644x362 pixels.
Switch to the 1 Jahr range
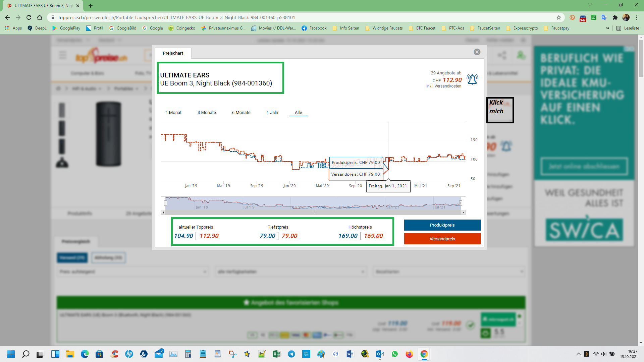pyautogui.click(x=272, y=113)
